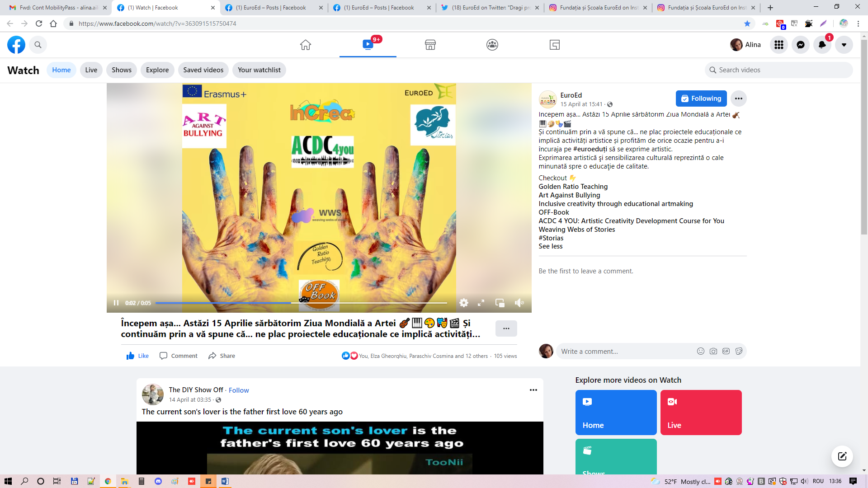The width and height of the screenshot is (868, 488).
Task: Follow The DIY Show Off
Action: pyautogui.click(x=239, y=390)
